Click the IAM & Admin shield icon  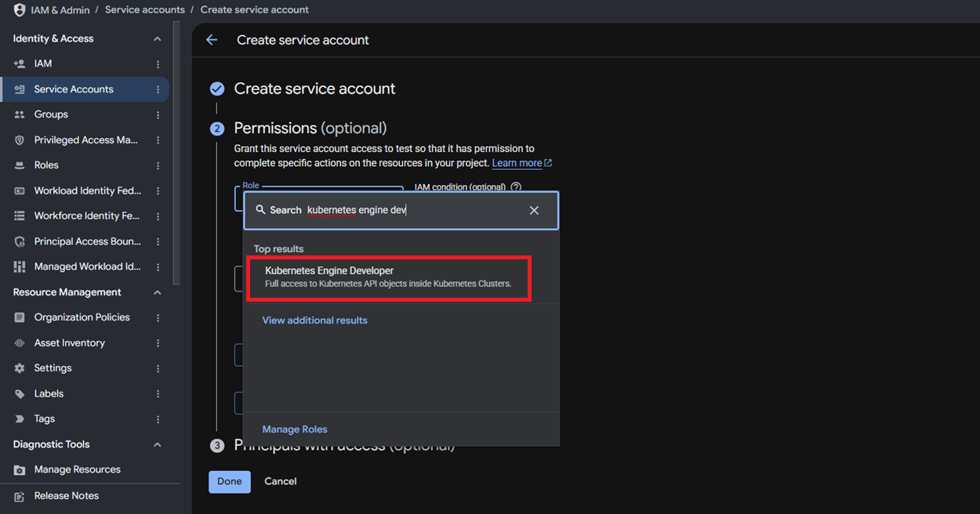tap(20, 10)
